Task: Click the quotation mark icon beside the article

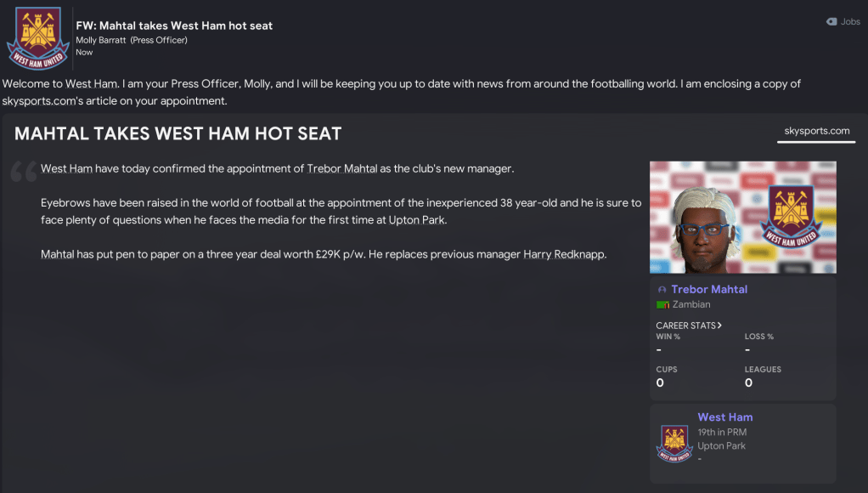Action: 23,173
